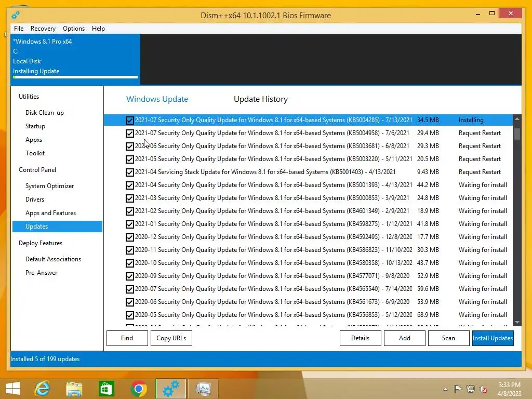Viewport: 532px width, 399px height.
Task: Select Updates in sidebar
Action: click(x=57, y=227)
